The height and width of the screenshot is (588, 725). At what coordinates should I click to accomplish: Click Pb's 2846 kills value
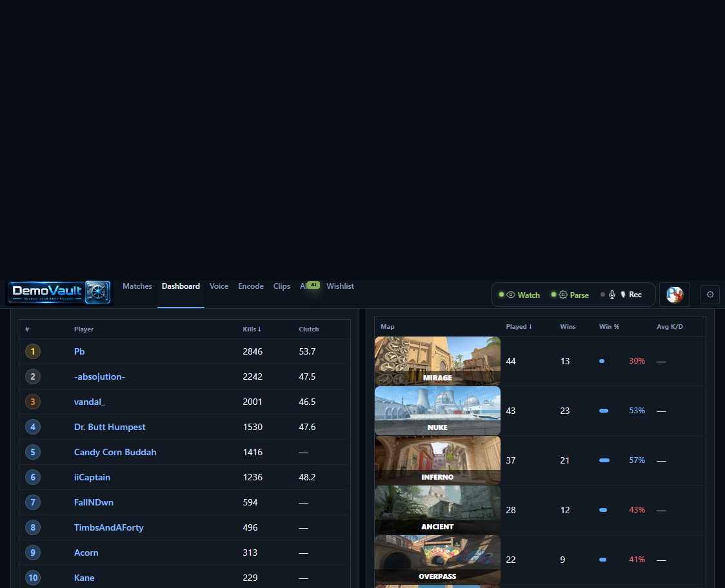(x=252, y=351)
